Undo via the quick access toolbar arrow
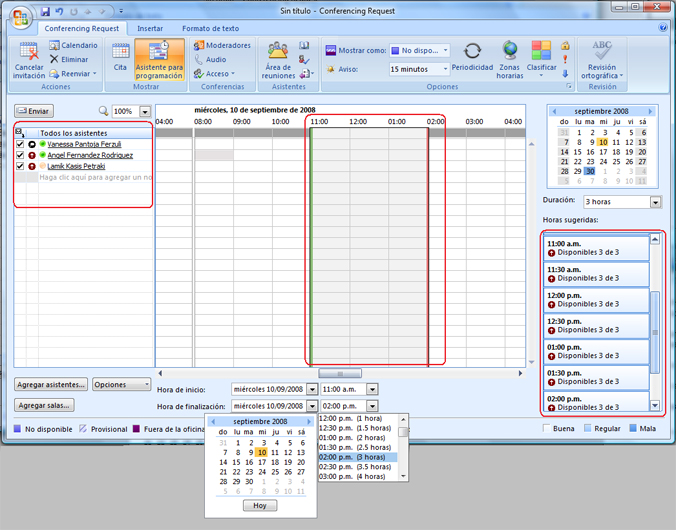 click(x=59, y=12)
